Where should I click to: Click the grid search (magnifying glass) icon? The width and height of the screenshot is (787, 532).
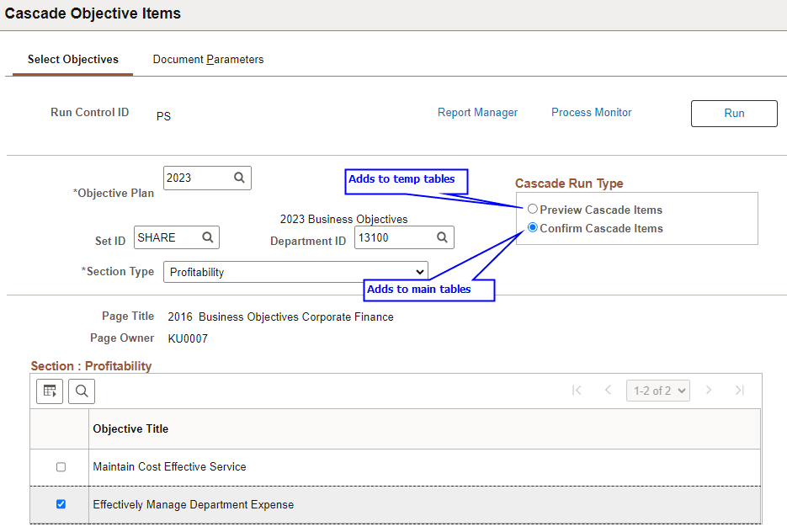click(82, 391)
